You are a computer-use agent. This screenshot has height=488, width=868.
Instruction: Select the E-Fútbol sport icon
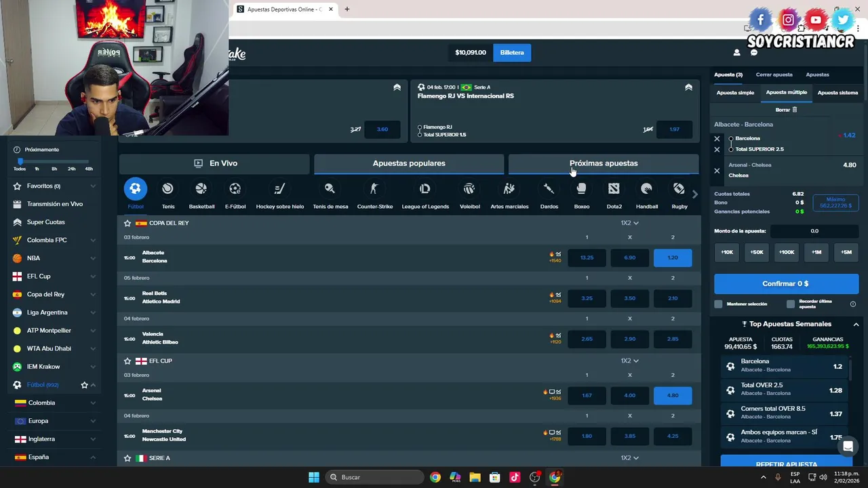[235, 189]
